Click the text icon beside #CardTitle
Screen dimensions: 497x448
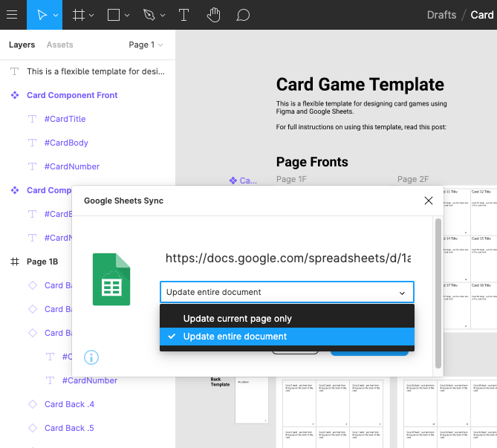pyautogui.click(x=33, y=119)
